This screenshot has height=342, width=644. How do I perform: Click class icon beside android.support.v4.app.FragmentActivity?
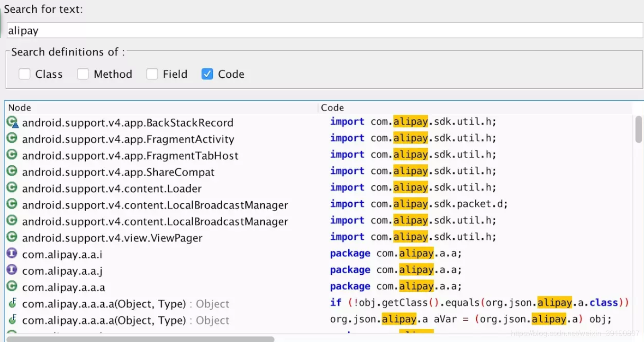(12, 138)
